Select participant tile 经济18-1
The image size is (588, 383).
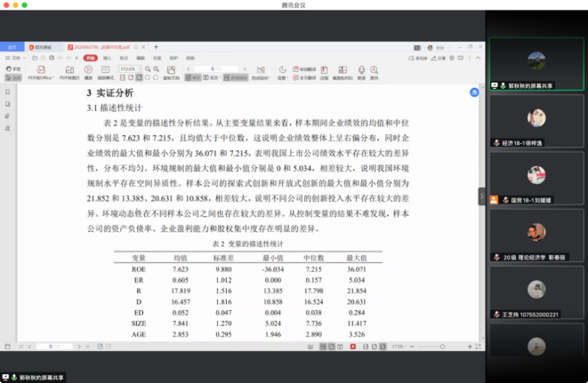pyautogui.click(x=536, y=121)
